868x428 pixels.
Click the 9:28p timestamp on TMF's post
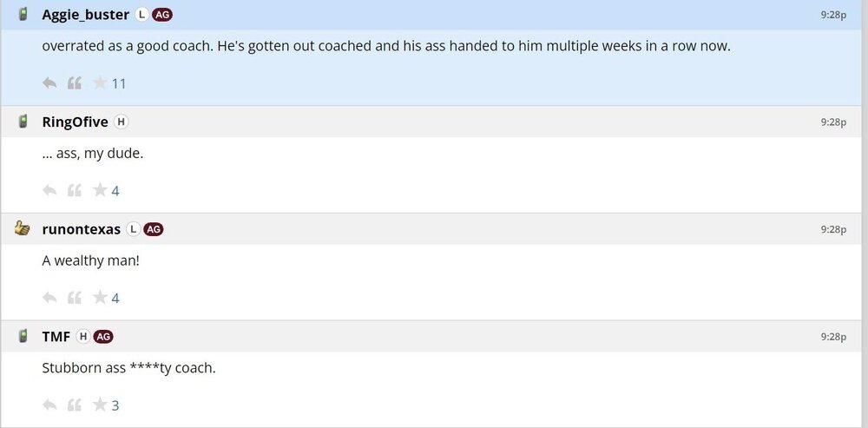point(833,337)
